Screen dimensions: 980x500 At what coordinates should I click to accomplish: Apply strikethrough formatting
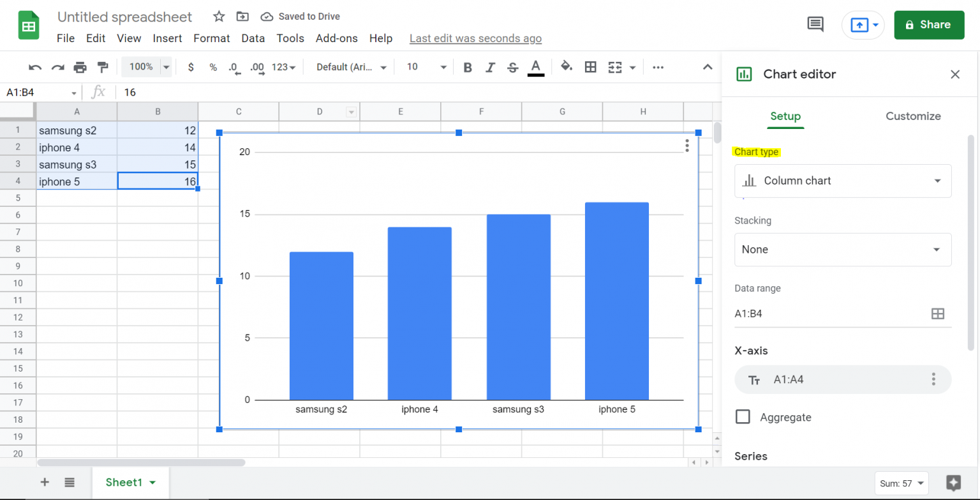[513, 67]
